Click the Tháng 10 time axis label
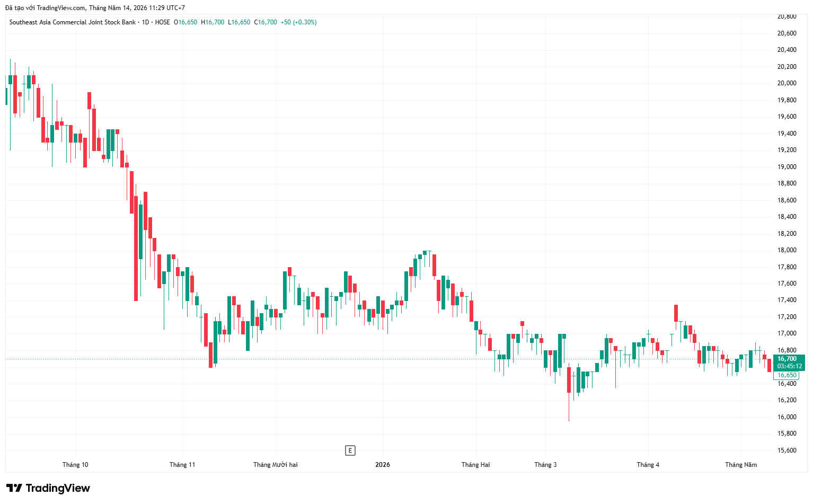 (75, 465)
